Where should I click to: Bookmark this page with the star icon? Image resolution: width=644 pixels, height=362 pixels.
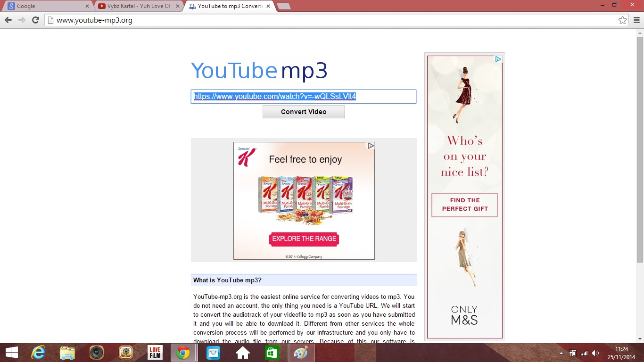pos(623,20)
